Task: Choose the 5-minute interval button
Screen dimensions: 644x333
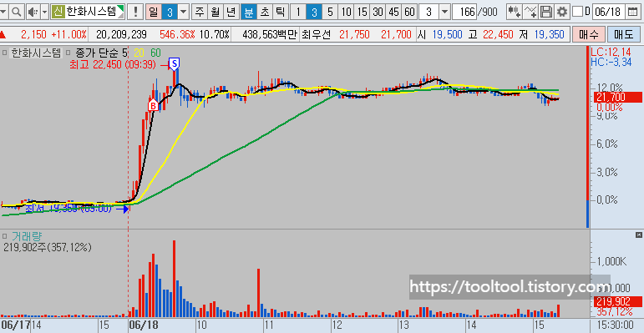Action: pyautogui.click(x=330, y=13)
